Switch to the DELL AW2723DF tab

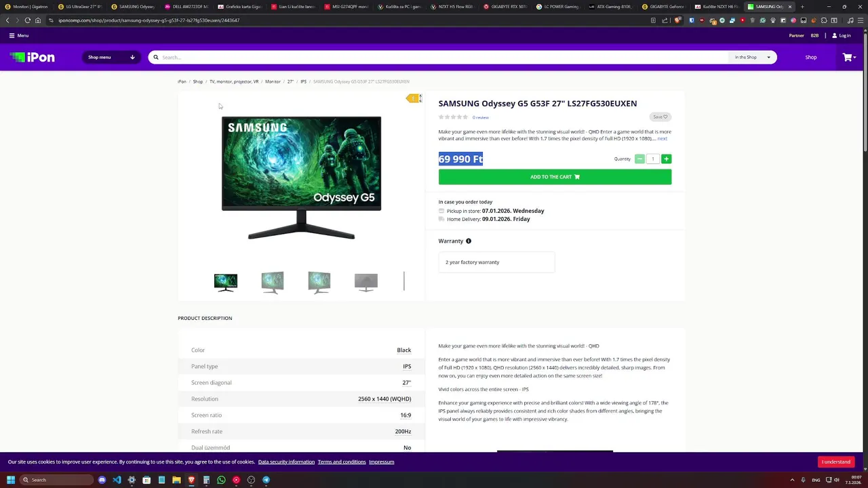click(x=188, y=7)
